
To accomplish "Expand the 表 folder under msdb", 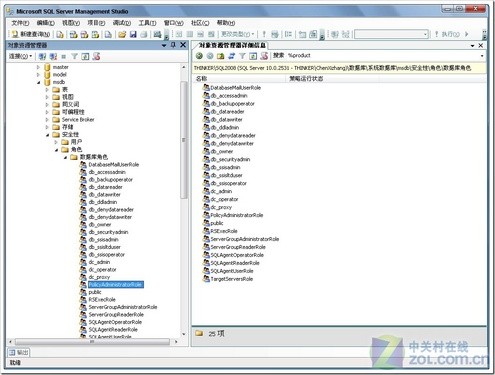I will point(47,90).
